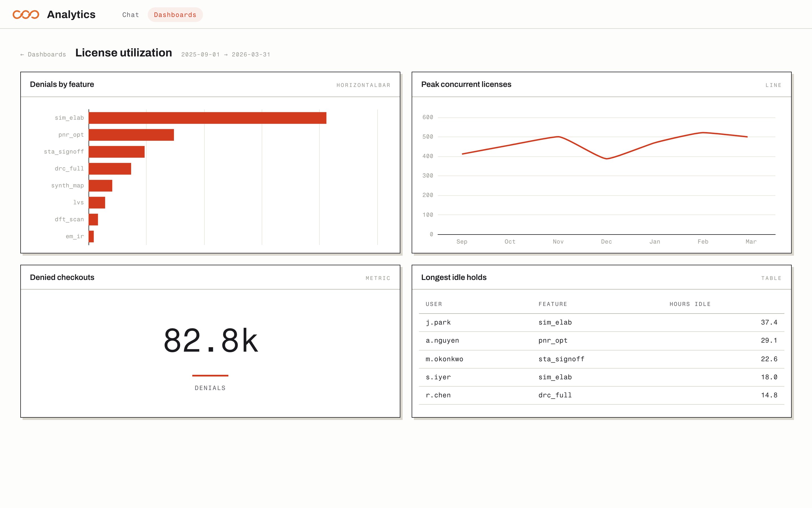Sort by the USER column header
812x508 pixels.
coord(434,305)
